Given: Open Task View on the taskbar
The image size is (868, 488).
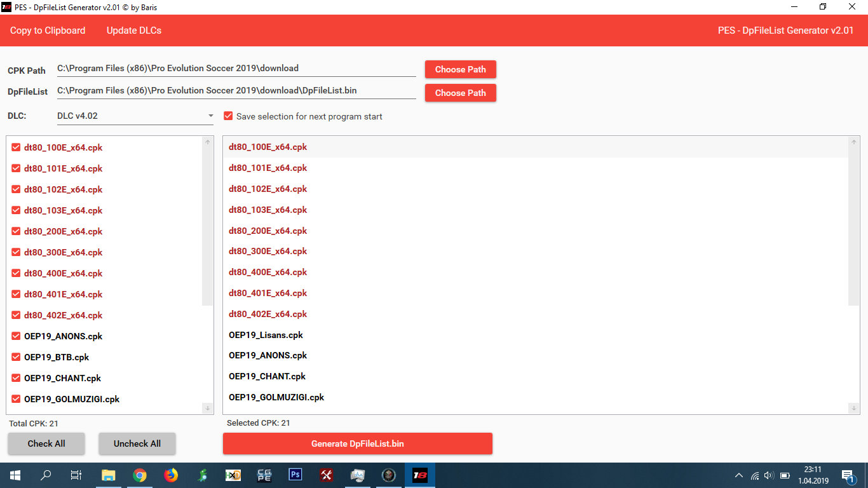Looking at the screenshot, I should [76, 475].
